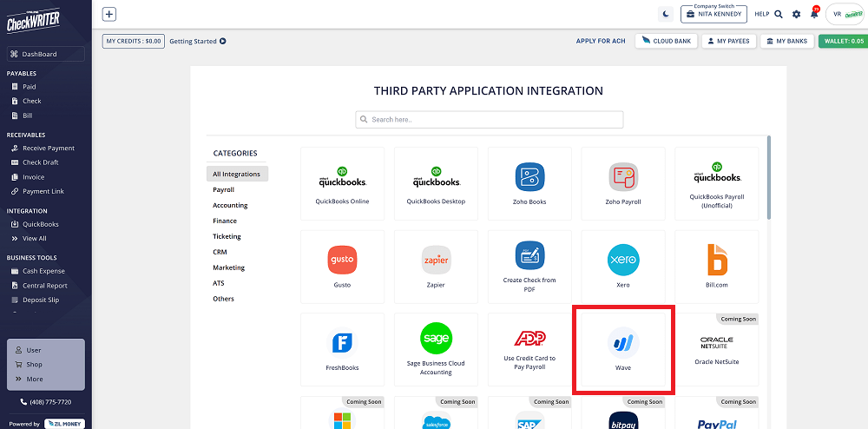Open Cash Expense in sidebar
This screenshot has width=868, height=429.
point(38,271)
